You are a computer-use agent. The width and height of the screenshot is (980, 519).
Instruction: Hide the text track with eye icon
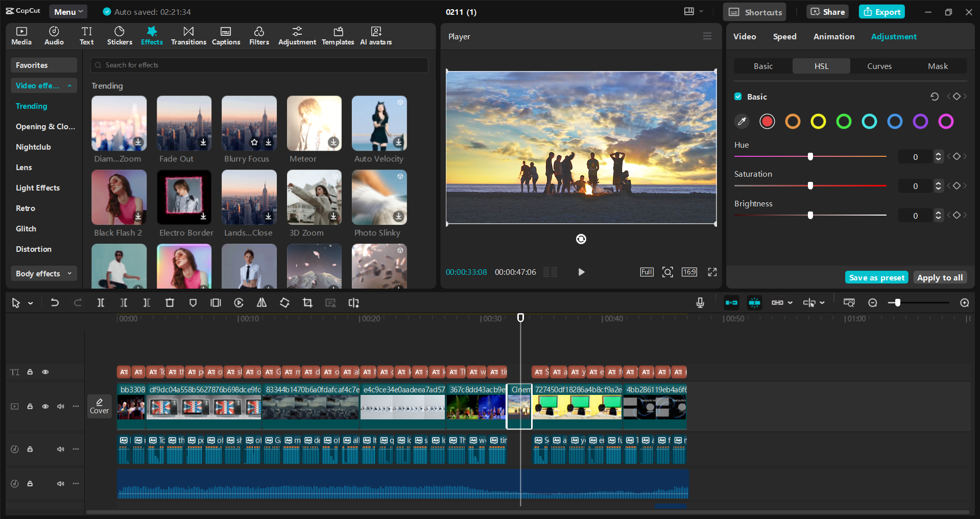pyautogui.click(x=45, y=372)
